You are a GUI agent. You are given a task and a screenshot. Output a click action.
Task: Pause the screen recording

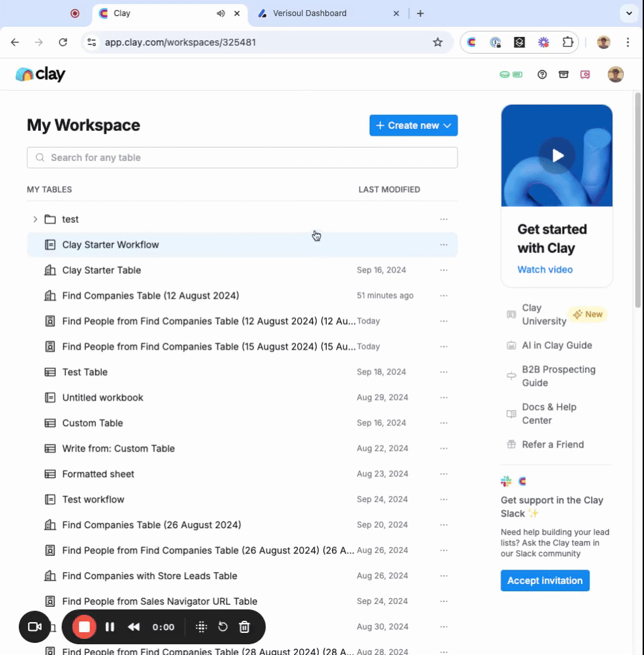point(110,627)
